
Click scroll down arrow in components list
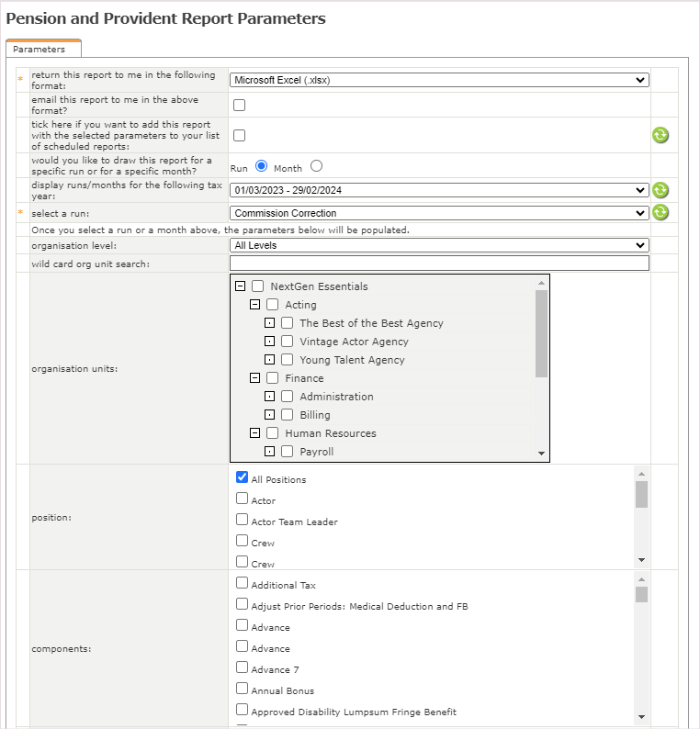pyautogui.click(x=641, y=716)
